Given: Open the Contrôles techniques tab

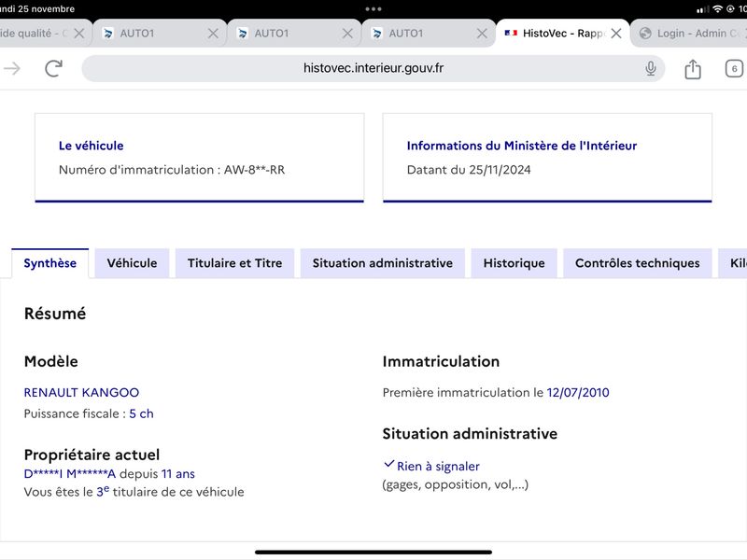Looking at the screenshot, I should tap(638, 263).
